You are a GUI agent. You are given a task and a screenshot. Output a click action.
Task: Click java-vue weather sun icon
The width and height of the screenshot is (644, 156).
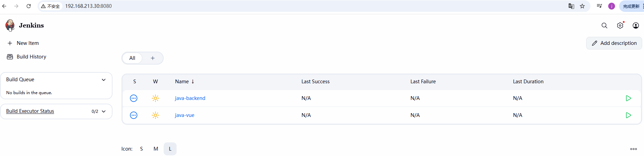pos(155,115)
